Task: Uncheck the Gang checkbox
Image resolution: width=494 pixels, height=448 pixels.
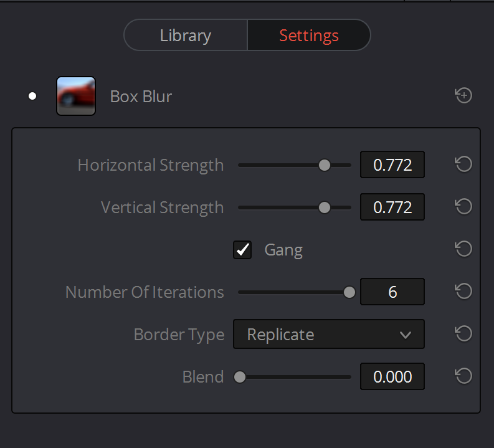Action: coord(242,250)
